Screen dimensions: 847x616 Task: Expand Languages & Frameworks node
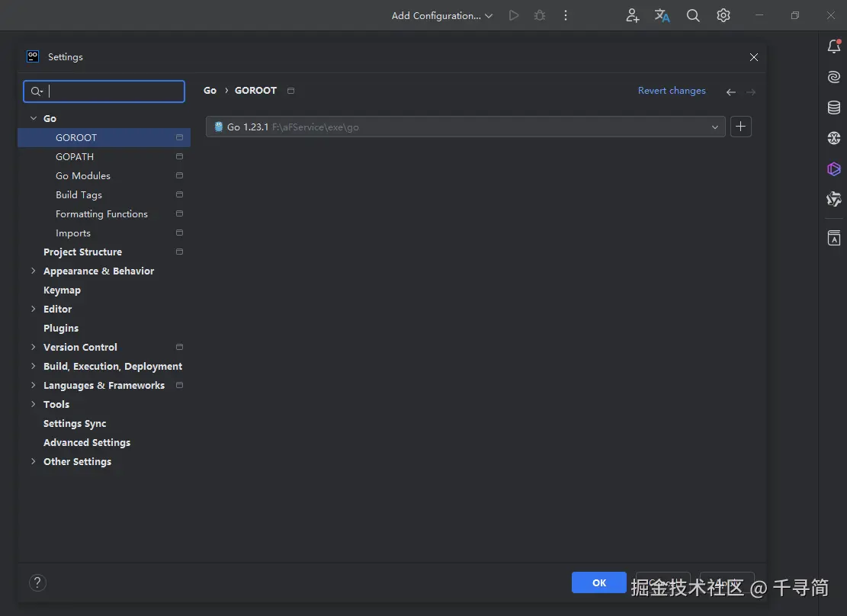tap(34, 385)
